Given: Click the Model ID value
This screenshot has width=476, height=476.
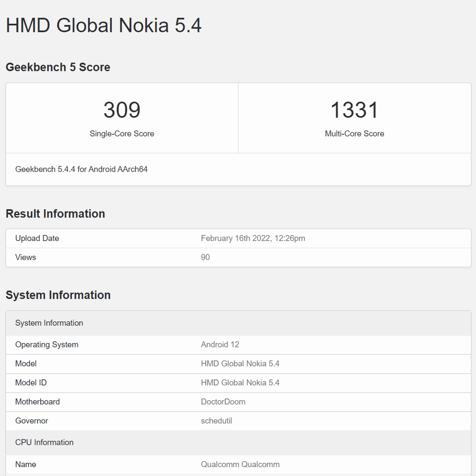Looking at the screenshot, I should (x=240, y=382).
